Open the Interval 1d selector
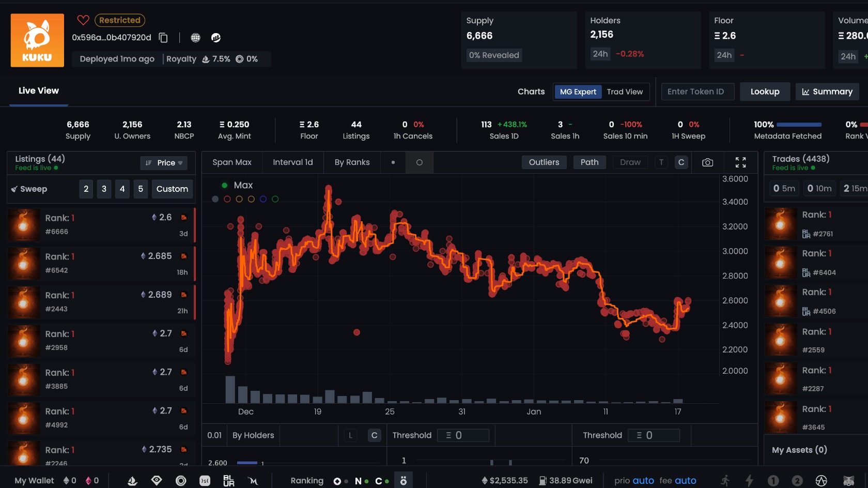The image size is (868, 488). tap(293, 162)
